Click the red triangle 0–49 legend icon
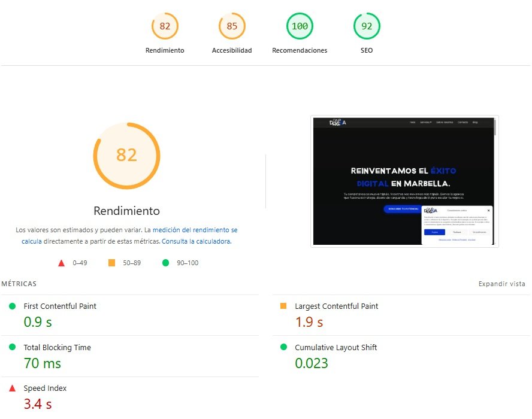Image resolution: width=532 pixels, height=419 pixels. click(x=61, y=263)
